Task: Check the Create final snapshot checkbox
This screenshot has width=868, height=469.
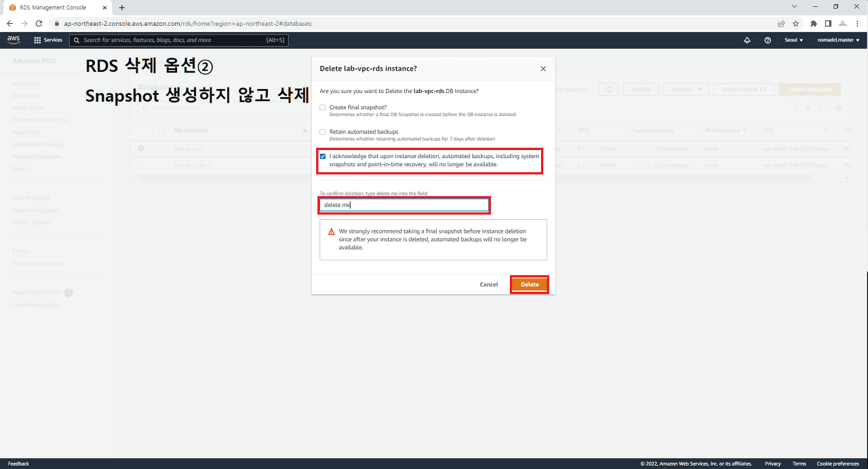Action: [x=323, y=107]
